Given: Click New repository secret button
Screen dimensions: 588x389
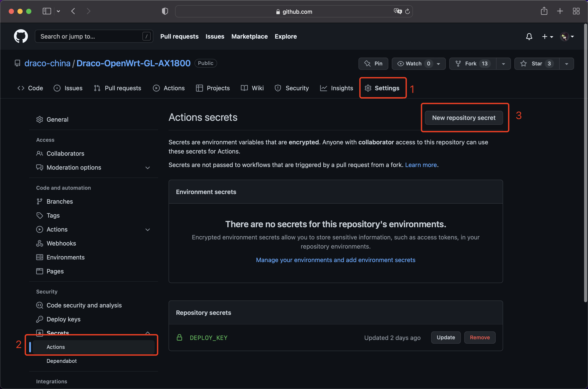Looking at the screenshot, I should (x=464, y=118).
